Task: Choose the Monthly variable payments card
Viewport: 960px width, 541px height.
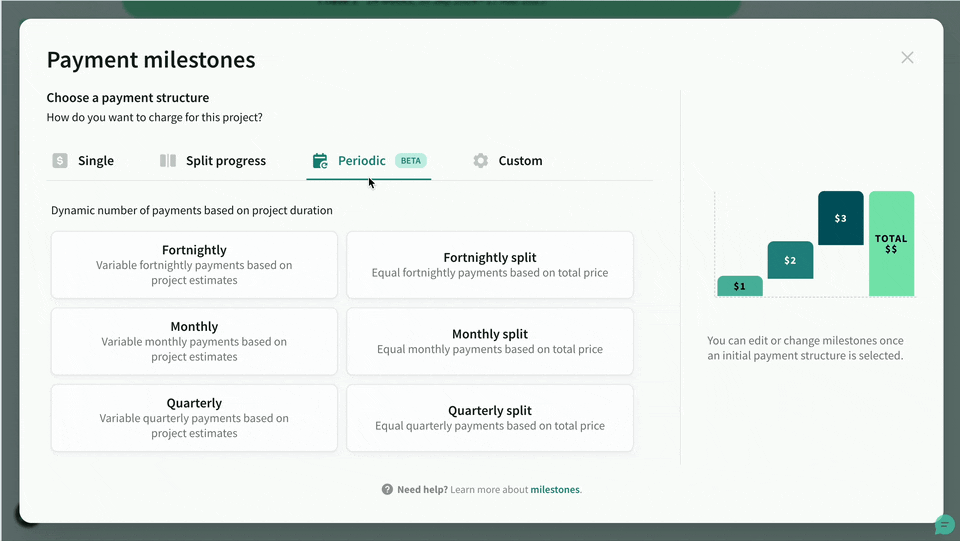Action: pyautogui.click(x=194, y=341)
